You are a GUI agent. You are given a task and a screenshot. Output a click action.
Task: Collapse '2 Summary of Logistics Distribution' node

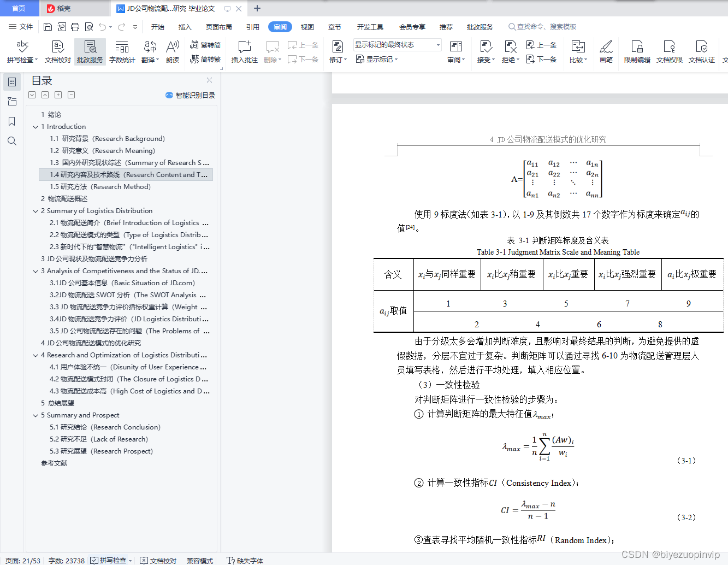pos(35,211)
